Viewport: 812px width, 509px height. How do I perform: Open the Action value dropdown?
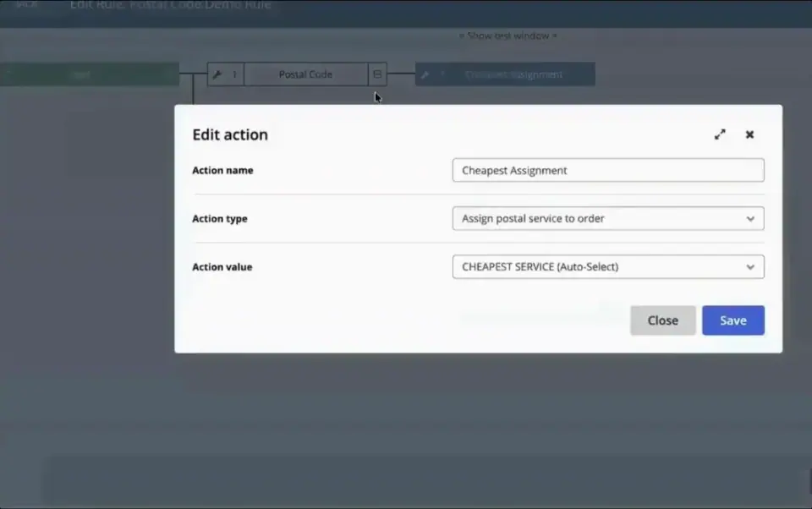click(x=608, y=266)
